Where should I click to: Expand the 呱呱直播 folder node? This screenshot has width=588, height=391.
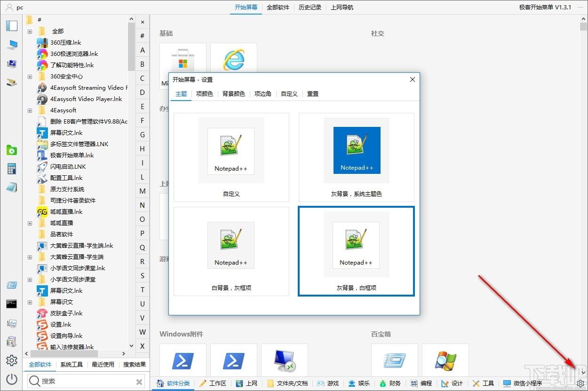(30, 223)
